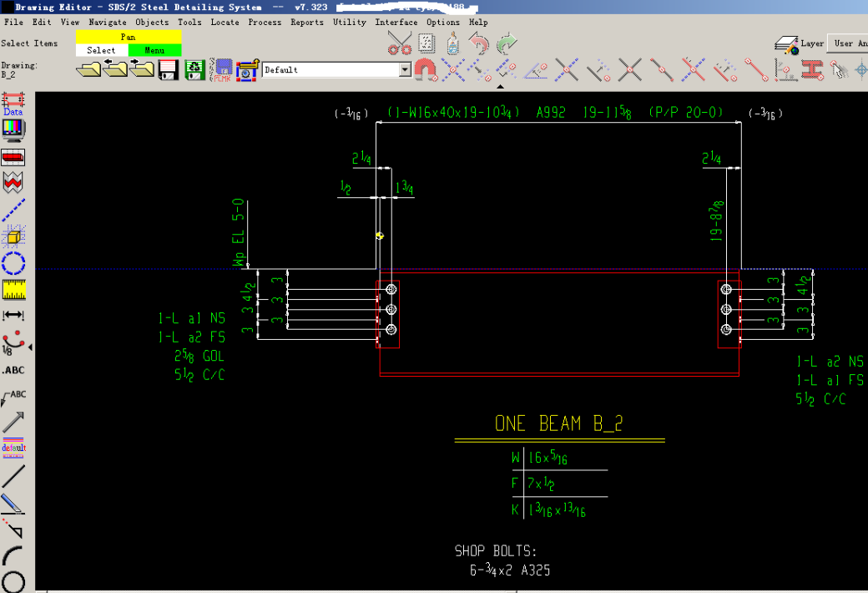Select the 1/8 arc dimension tool
Screen dimensions: 868x593
coord(13,343)
